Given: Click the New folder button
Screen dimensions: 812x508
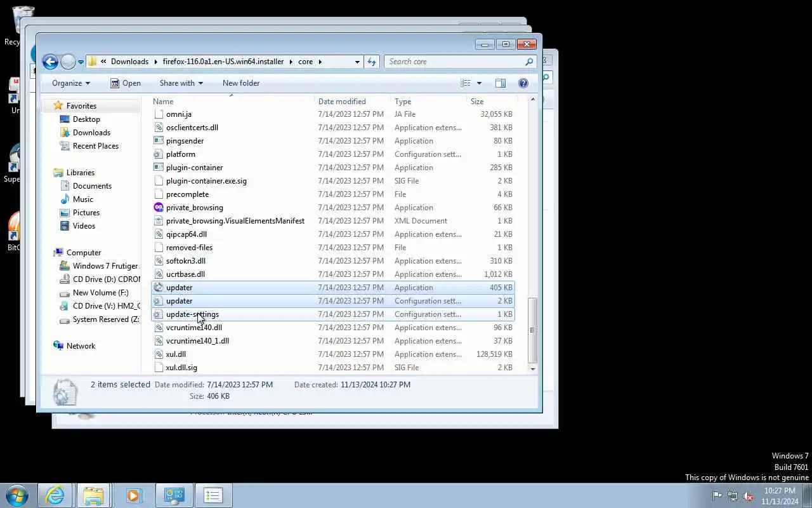Looking at the screenshot, I should point(241,83).
